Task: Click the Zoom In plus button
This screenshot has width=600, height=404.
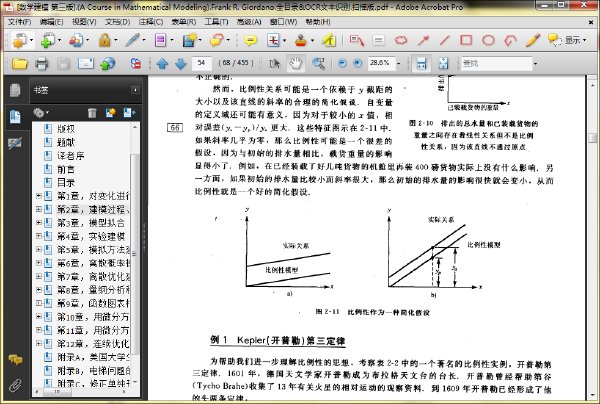Action: 357,63
